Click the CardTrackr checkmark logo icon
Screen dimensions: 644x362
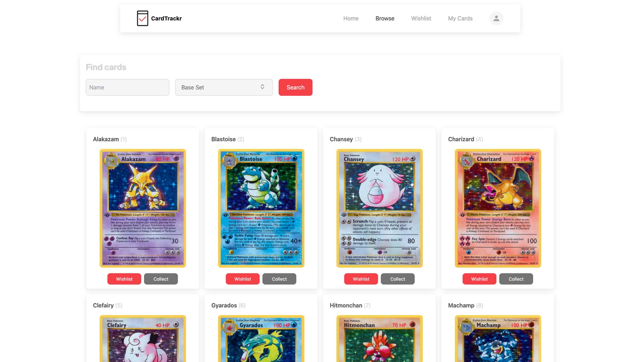point(143,18)
